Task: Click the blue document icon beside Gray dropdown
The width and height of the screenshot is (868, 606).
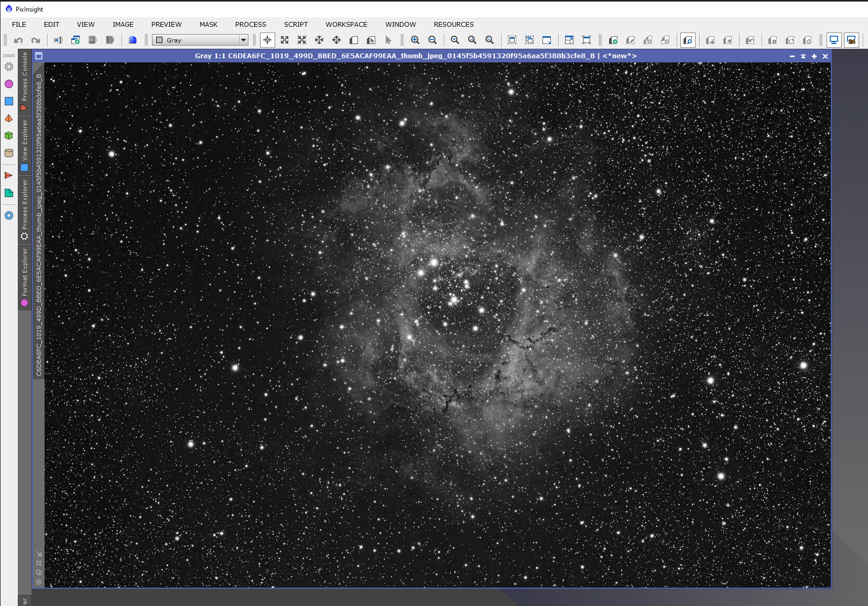Action: click(x=133, y=40)
